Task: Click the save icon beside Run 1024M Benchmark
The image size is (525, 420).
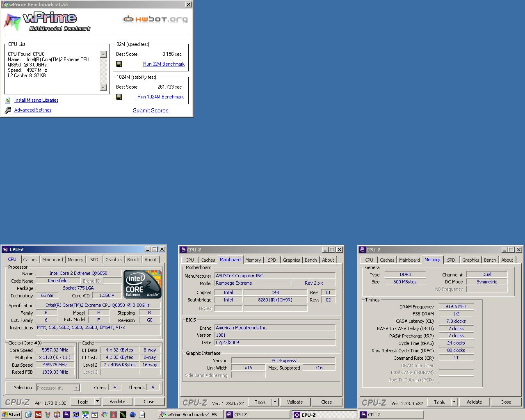Action: pos(119,97)
